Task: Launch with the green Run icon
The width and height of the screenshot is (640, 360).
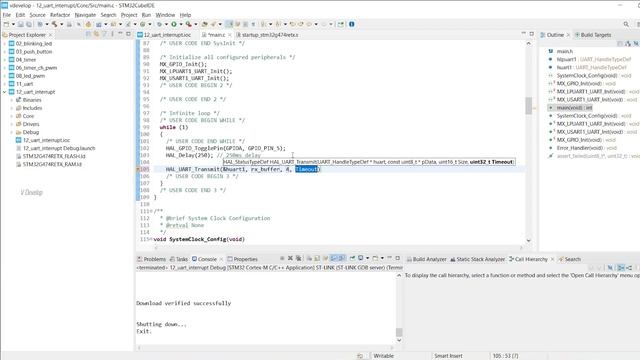Action: coord(174,24)
